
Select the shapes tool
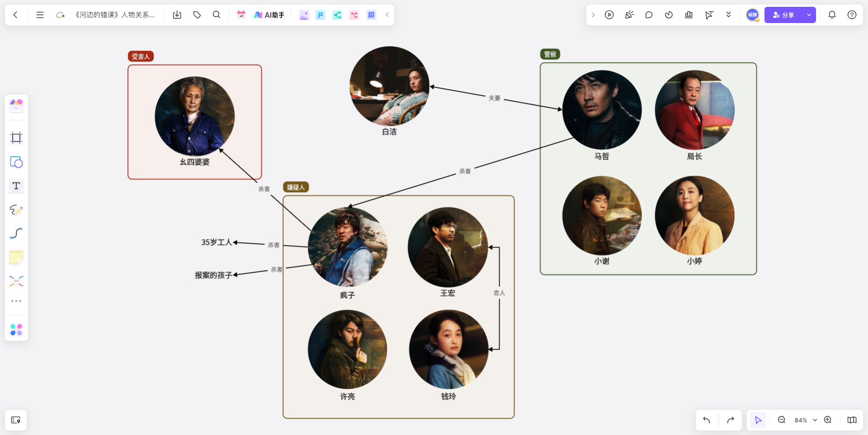[x=16, y=162]
